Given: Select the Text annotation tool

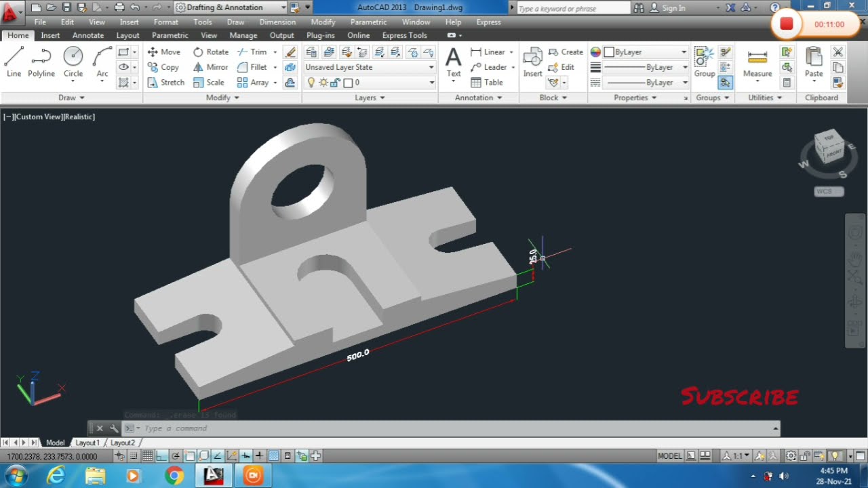Looking at the screenshot, I should tap(453, 62).
